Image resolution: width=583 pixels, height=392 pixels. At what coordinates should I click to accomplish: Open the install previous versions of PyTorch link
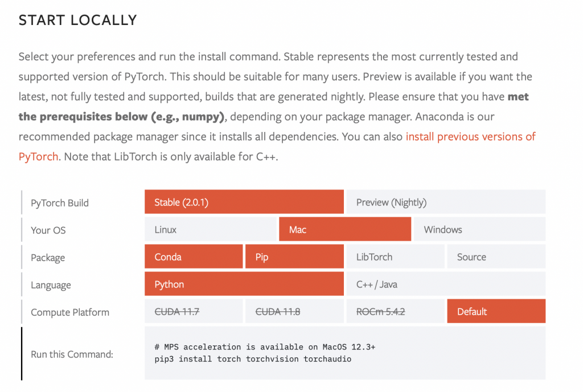click(x=470, y=137)
